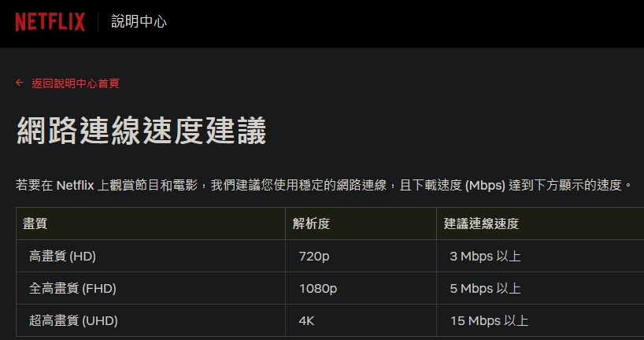
Task: Click the red back arrow icon
Action: 20,83
